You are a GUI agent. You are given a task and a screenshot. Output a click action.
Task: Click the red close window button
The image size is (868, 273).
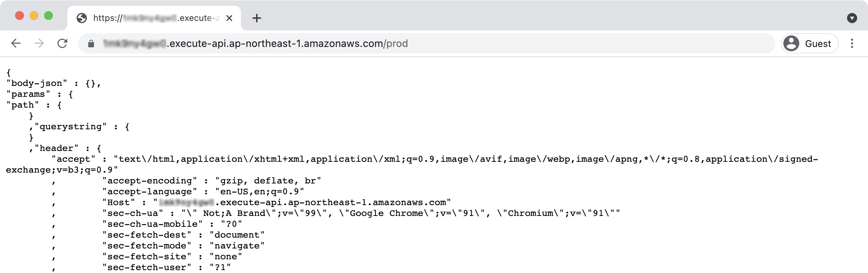(20, 16)
